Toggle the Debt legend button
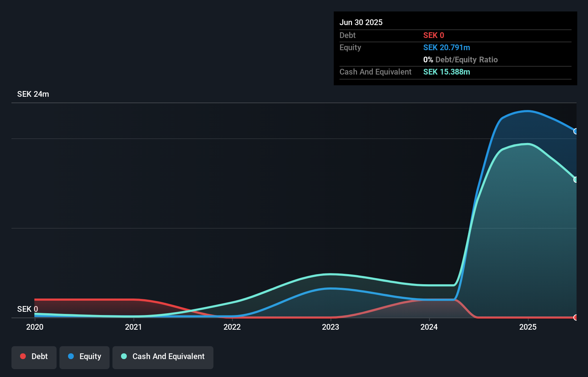The height and width of the screenshot is (377, 588). (34, 357)
